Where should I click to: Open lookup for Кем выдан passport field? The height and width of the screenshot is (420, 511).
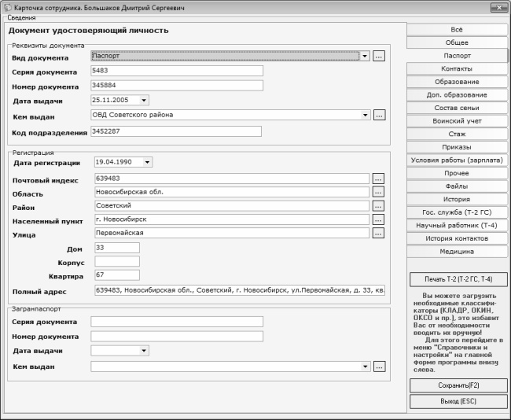[x=378, y=115]
